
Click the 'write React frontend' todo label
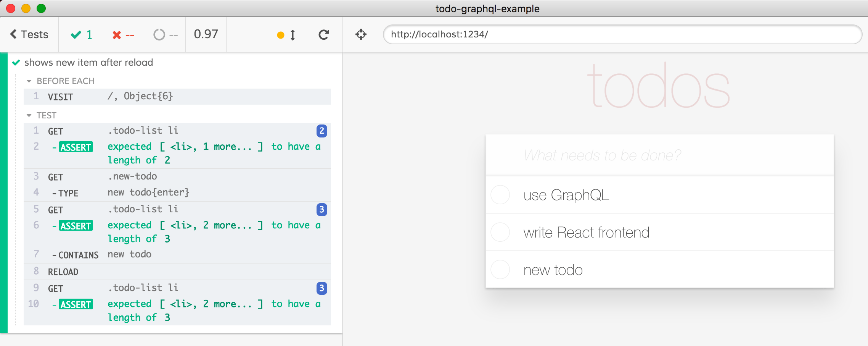coord(586,232)
